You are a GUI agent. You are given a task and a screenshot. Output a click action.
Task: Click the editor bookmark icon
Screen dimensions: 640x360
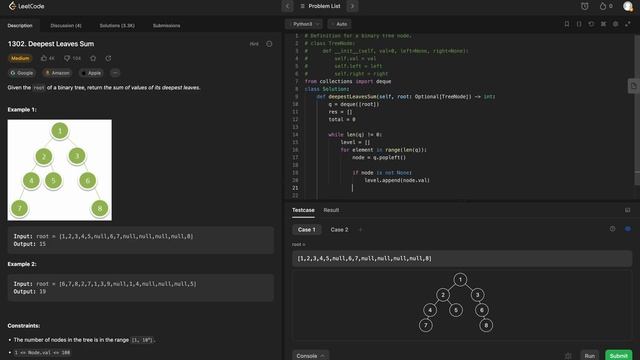(567, 24)
